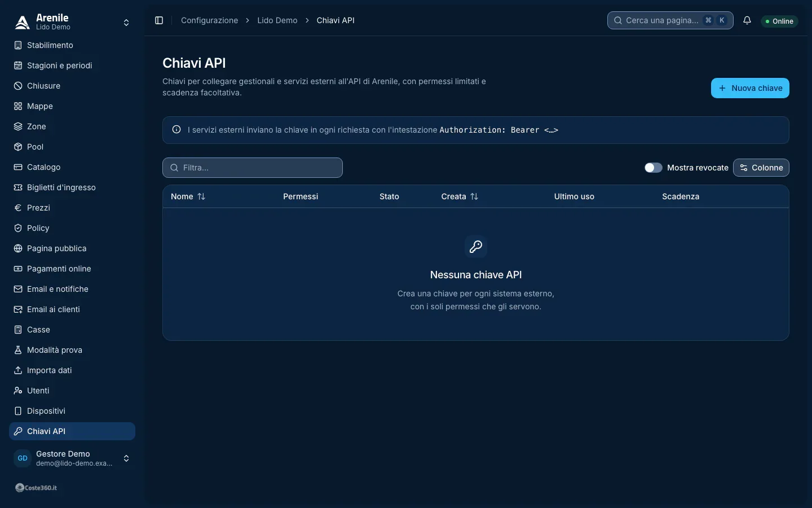Click the key icon in empty state

(476, 247)
